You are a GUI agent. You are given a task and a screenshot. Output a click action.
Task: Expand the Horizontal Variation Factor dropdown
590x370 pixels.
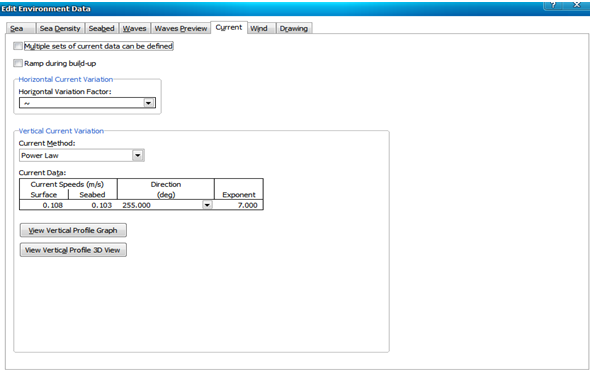click(148, 103)
